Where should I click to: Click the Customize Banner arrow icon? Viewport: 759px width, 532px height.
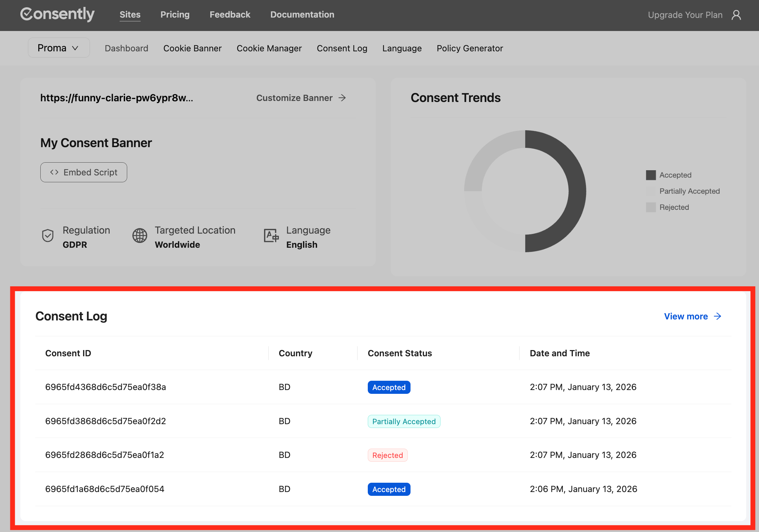pos(342,98)
